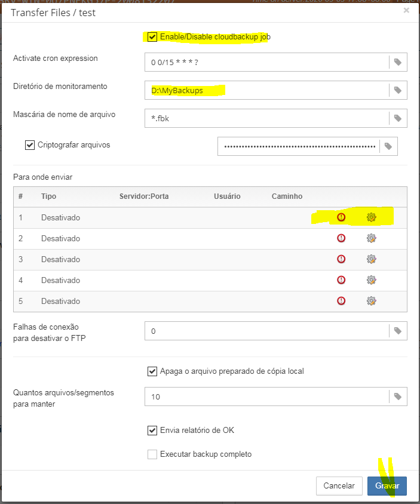
Task: Open settings gear for destination row 1
Action: point(371,217)
